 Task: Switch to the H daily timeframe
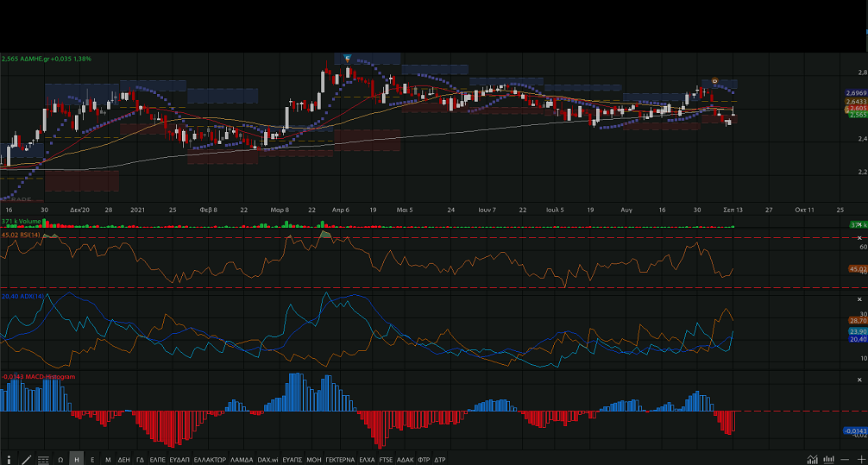[77, 459]
